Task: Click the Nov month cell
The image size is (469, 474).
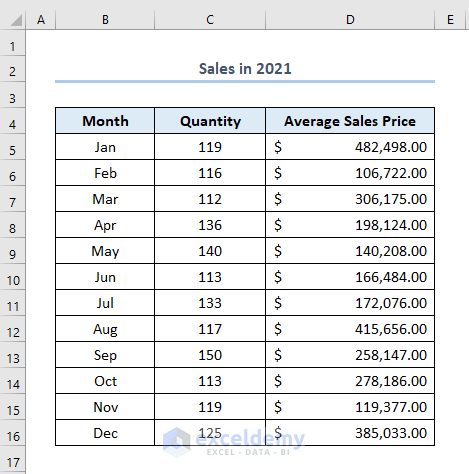Action: click(105, 407)
